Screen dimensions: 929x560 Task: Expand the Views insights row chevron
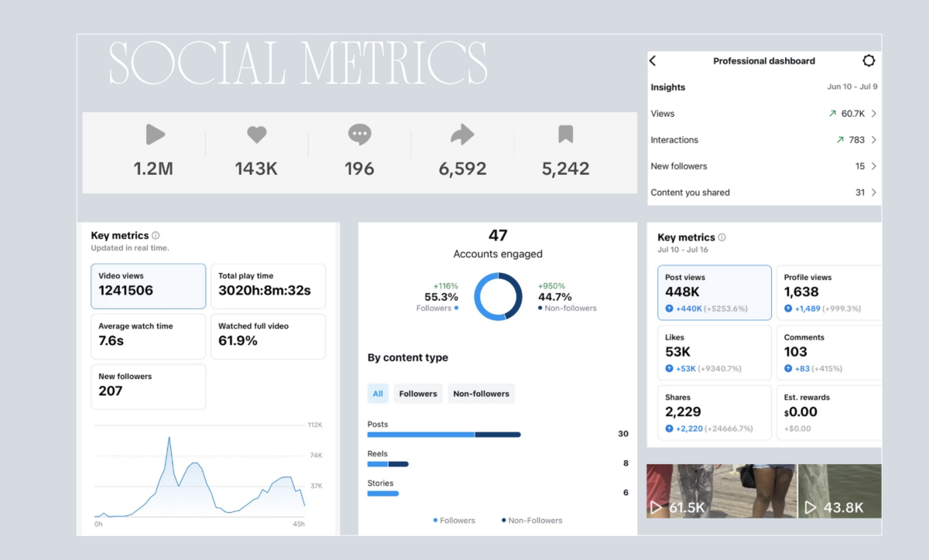coord(874,114)
